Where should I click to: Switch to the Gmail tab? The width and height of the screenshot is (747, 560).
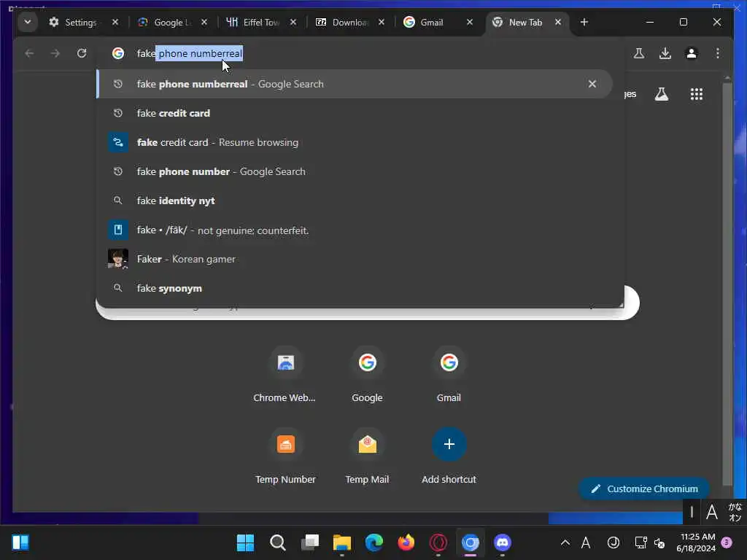tap(423, 23)
